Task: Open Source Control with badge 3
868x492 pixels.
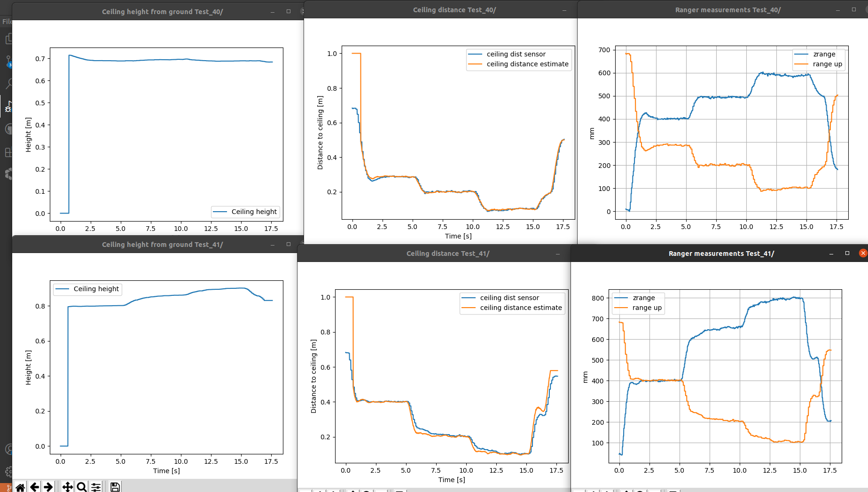Action: pos(8,61)
